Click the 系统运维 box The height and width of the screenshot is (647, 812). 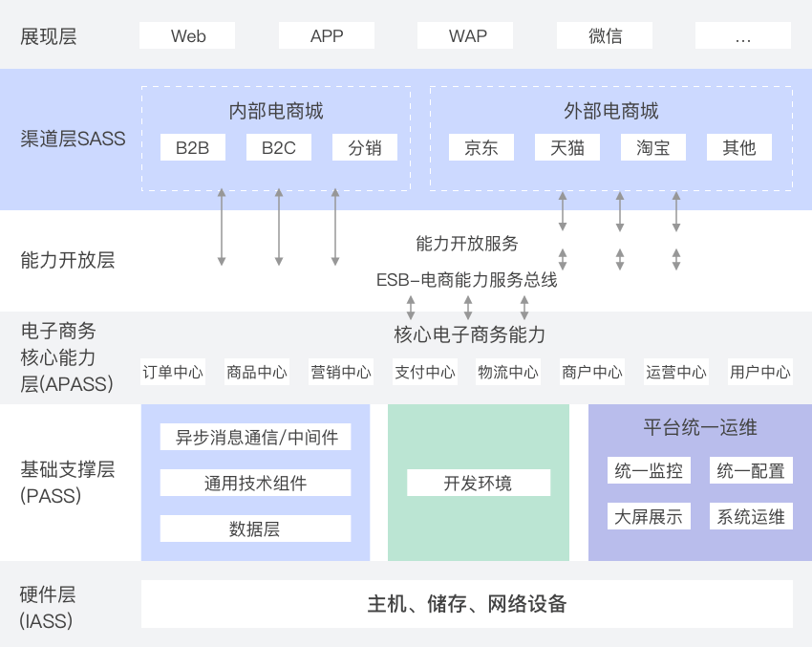[751, 516]
